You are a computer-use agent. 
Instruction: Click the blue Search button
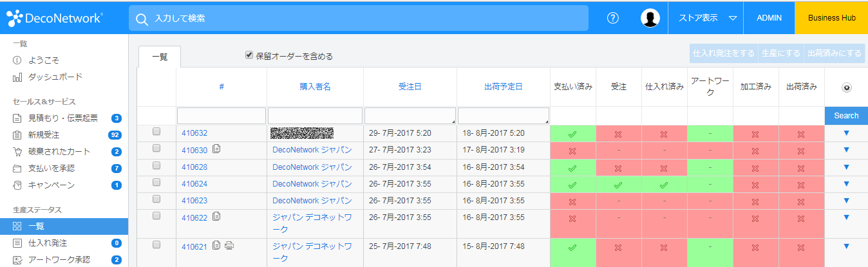coord(846,116)
